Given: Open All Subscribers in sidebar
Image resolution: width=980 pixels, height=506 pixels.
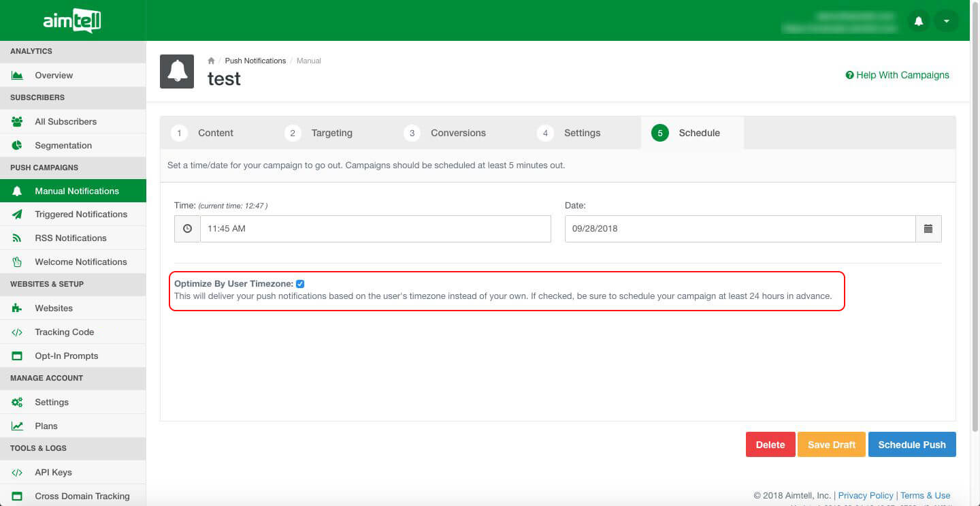Looking at the screenshot, I should 73,122.
